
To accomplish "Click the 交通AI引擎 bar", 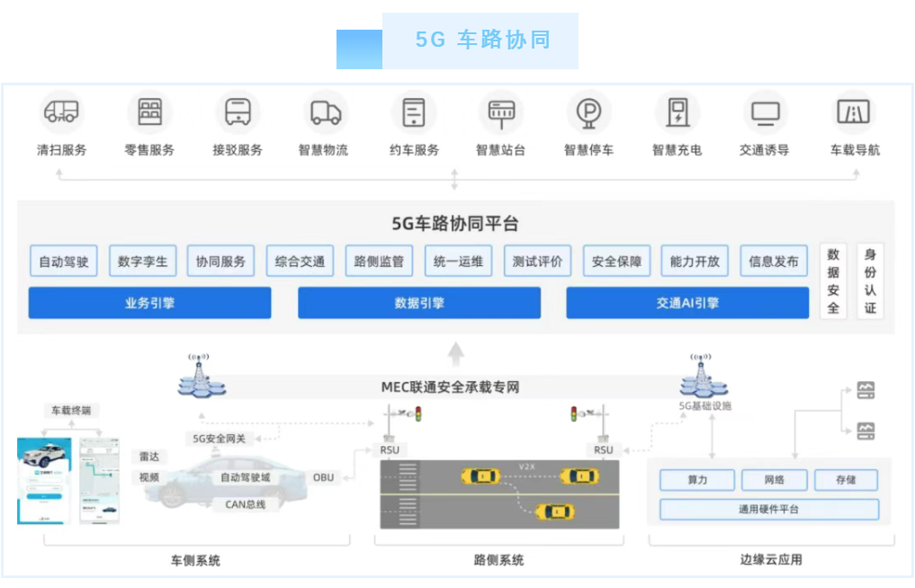I will 687,303.
